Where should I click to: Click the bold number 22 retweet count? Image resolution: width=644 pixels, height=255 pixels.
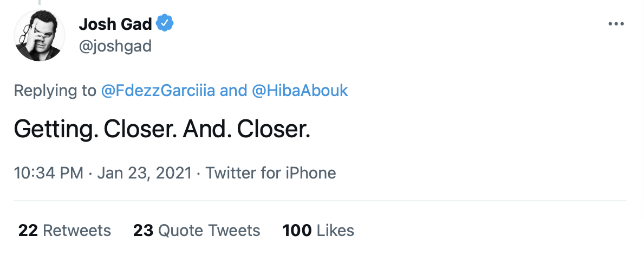pos(28,230)
